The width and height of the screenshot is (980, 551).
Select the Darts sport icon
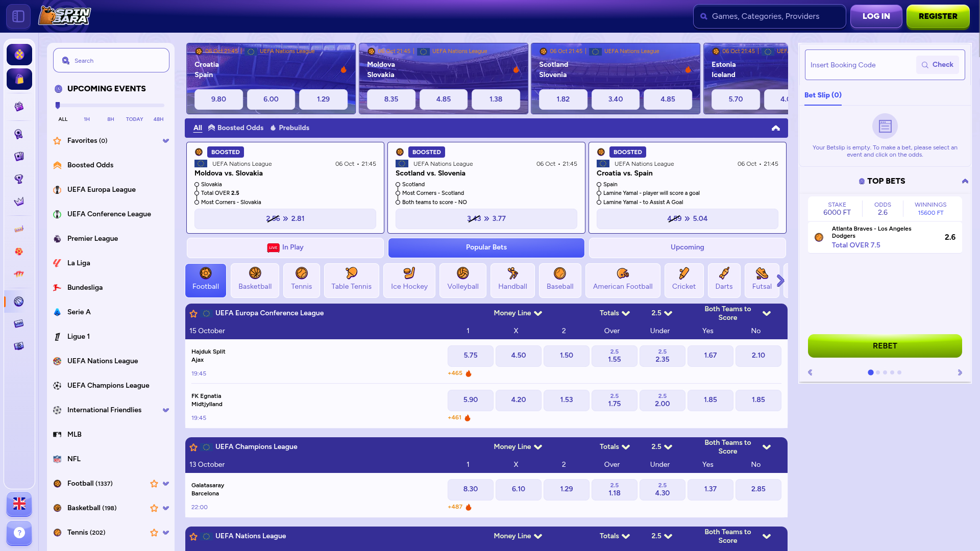(x=724, y=280)
